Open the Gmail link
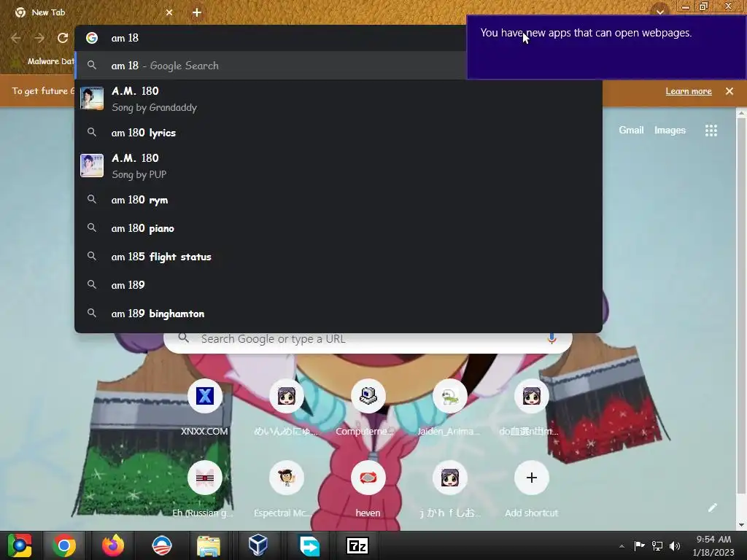 [x=631, y=130]
